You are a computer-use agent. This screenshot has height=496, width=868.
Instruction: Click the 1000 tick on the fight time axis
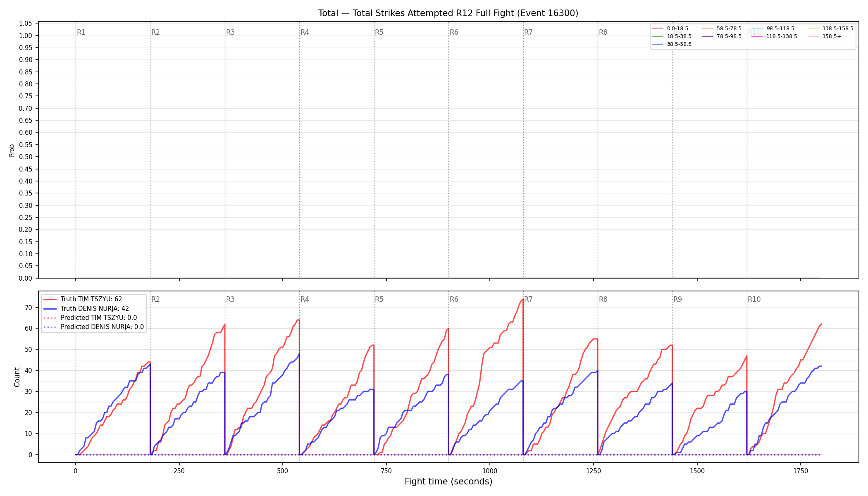click(x=490, y=471)
